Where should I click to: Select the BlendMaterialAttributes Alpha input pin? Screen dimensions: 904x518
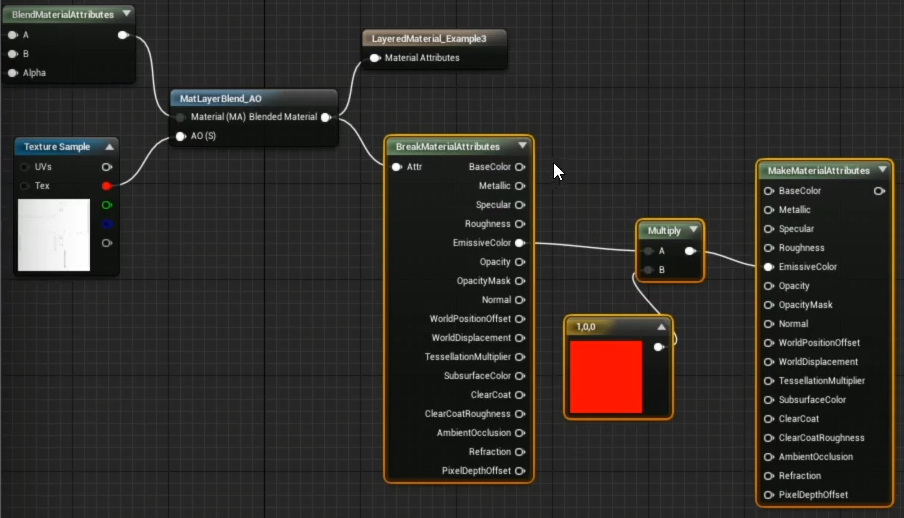(x=13, y=73)
